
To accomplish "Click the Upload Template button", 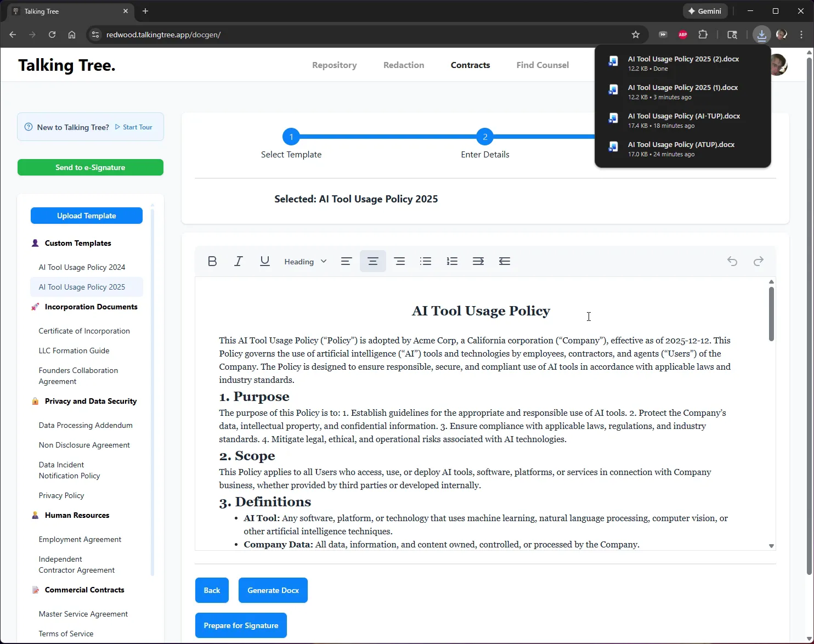I will click(x=87, y=216).
